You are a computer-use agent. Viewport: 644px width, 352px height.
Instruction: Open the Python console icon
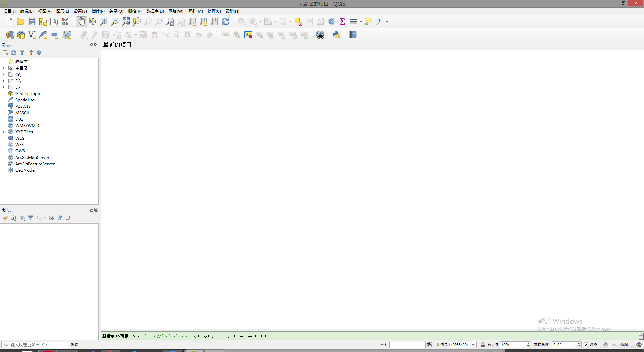pyautogui.click(x=337, y=35)
